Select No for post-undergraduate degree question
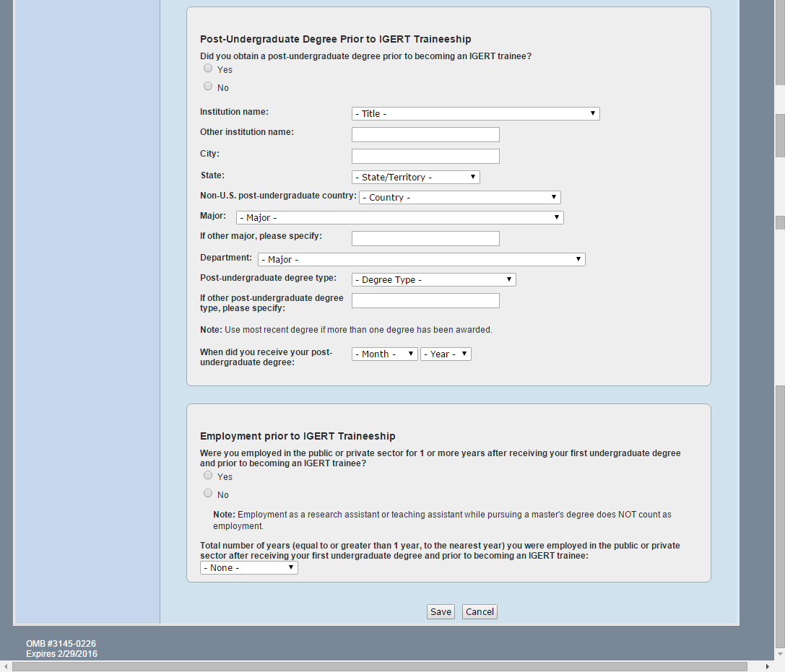This screenshot has width=785, height=672. coord(208,86)
